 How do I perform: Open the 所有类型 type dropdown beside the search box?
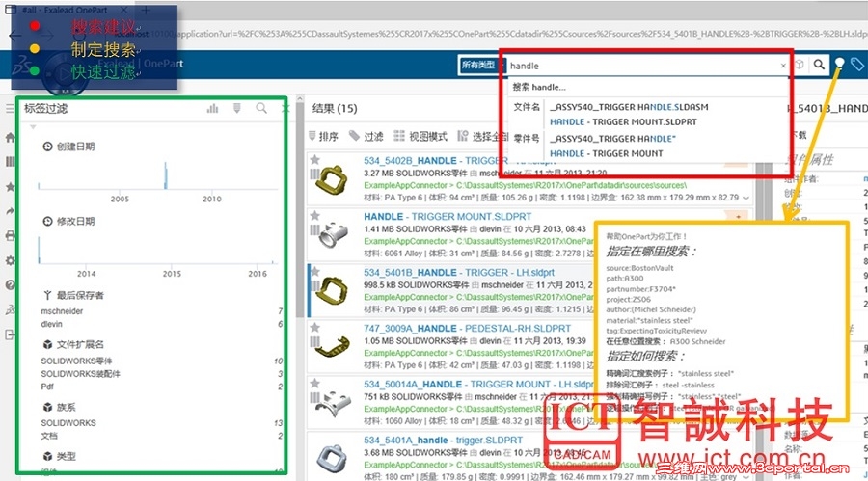pyautogui.click(x=479, y=65)
